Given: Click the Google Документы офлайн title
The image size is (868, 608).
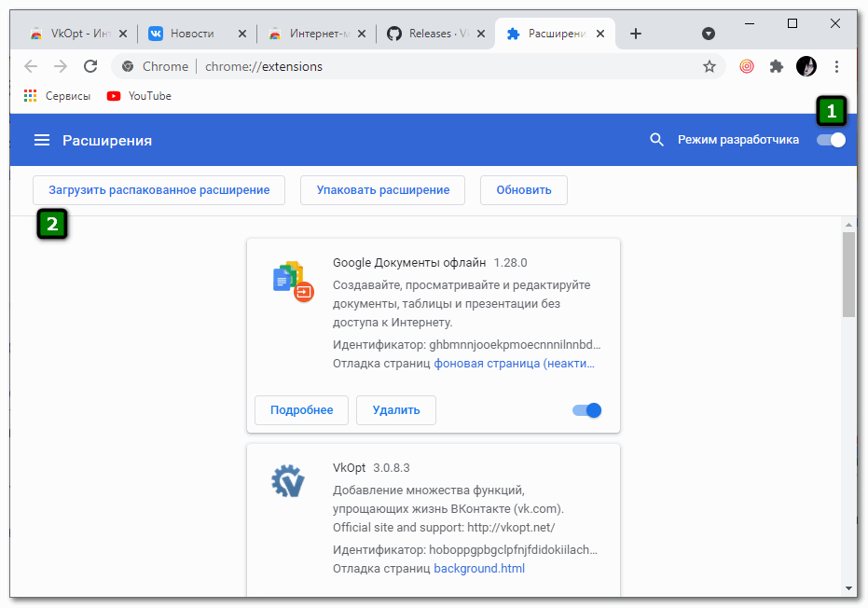Looking at the screenshot, I should [x=409, y=263].
